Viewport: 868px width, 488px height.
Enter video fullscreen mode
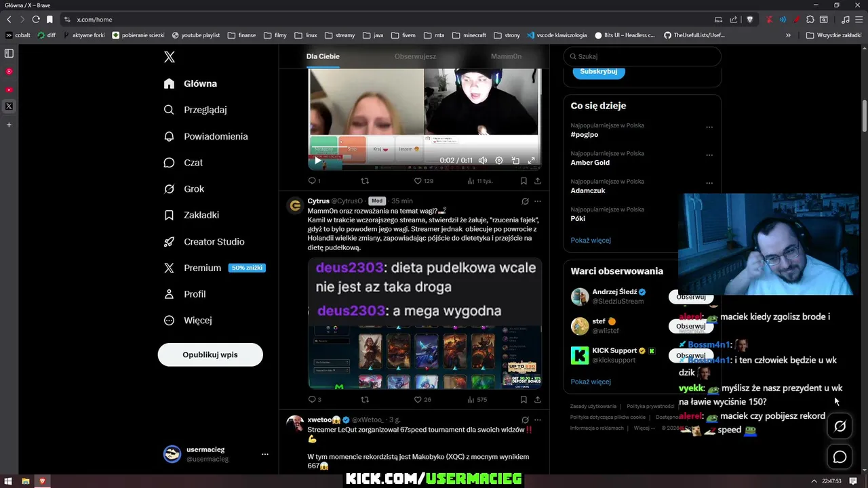(x=532, y=161)
